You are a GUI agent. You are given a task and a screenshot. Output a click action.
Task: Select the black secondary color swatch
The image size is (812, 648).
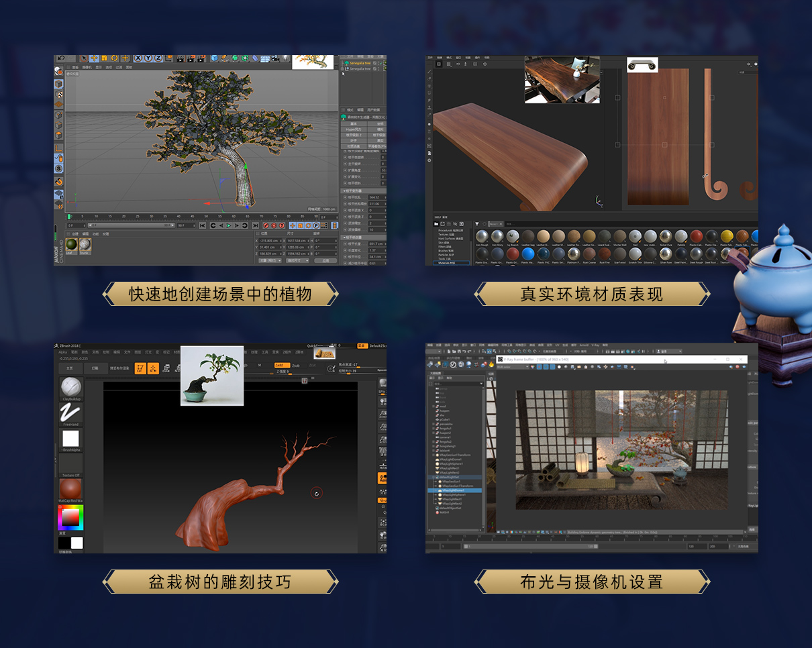[64, 543]
